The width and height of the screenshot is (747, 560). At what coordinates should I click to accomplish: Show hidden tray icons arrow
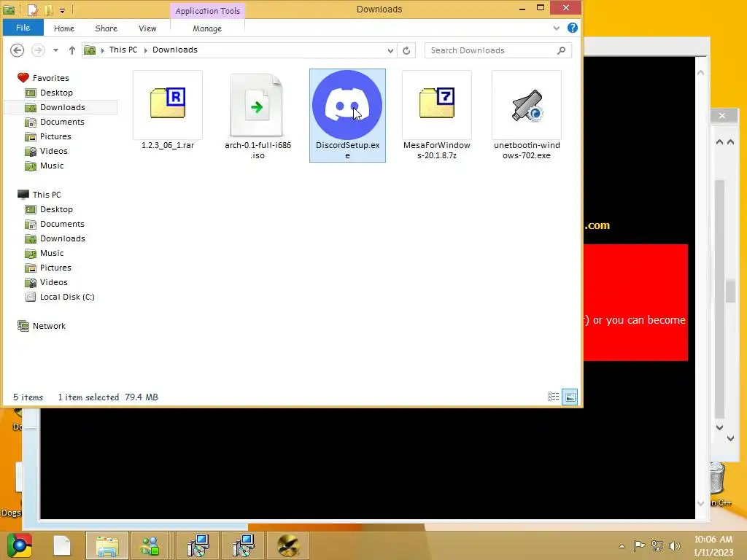(622, 546)
